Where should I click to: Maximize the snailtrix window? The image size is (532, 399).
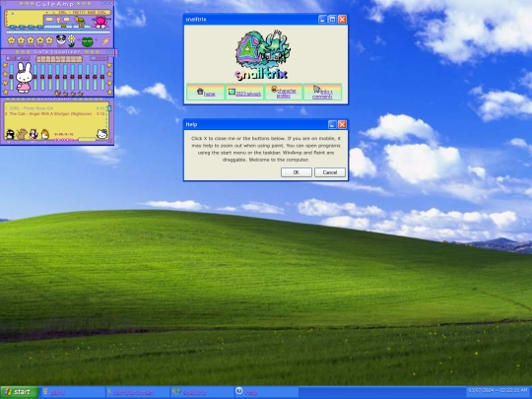point(332,20)
